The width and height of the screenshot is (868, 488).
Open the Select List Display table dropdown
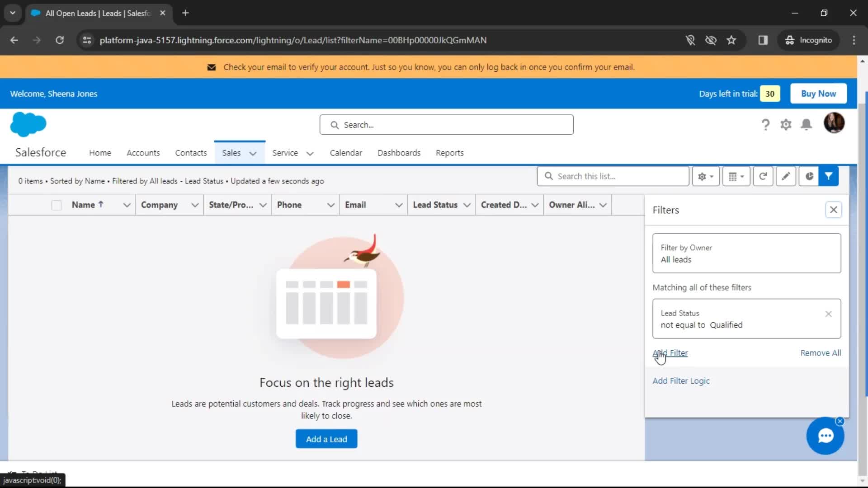pos(736,176)
